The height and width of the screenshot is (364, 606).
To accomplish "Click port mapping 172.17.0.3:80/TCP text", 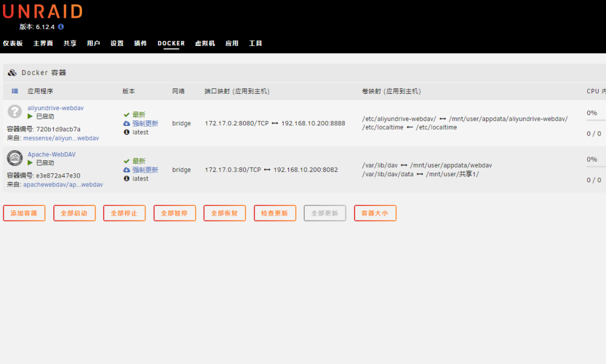I will tap(233, 170).
